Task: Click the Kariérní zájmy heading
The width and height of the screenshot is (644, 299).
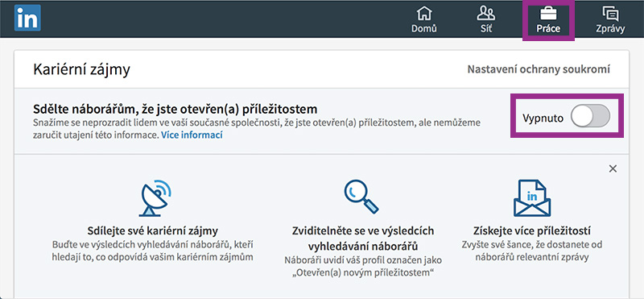Action: [81, 69]
